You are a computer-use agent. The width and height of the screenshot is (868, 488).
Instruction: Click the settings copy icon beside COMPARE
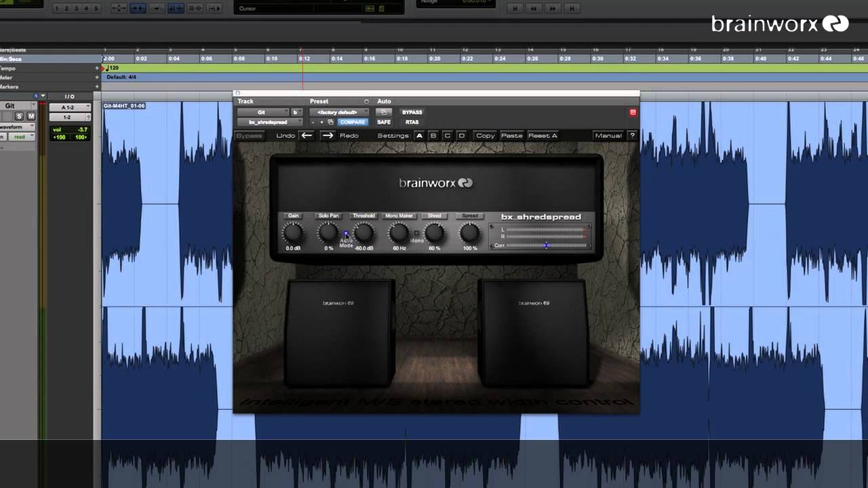(x=331, y=122)
